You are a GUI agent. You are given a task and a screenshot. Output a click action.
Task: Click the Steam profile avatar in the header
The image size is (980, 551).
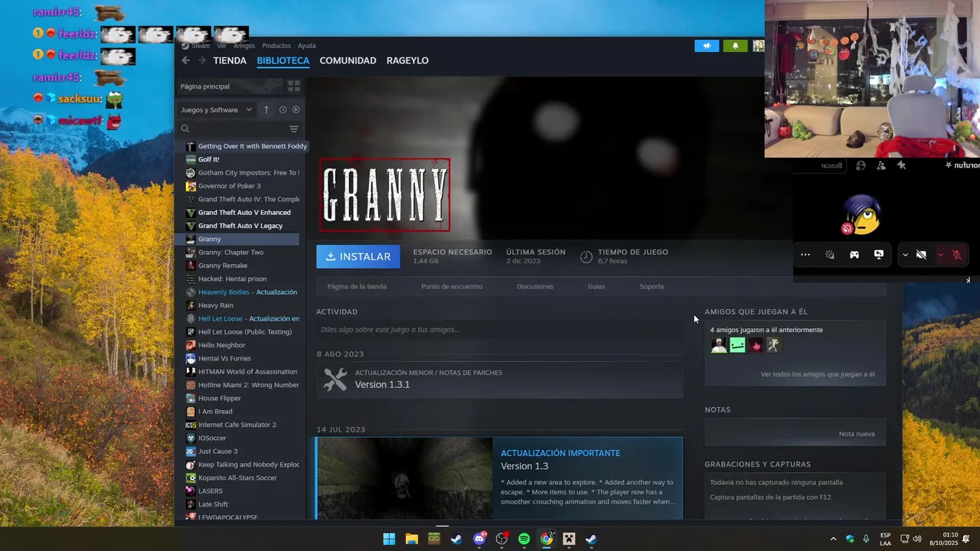(758, 46)
